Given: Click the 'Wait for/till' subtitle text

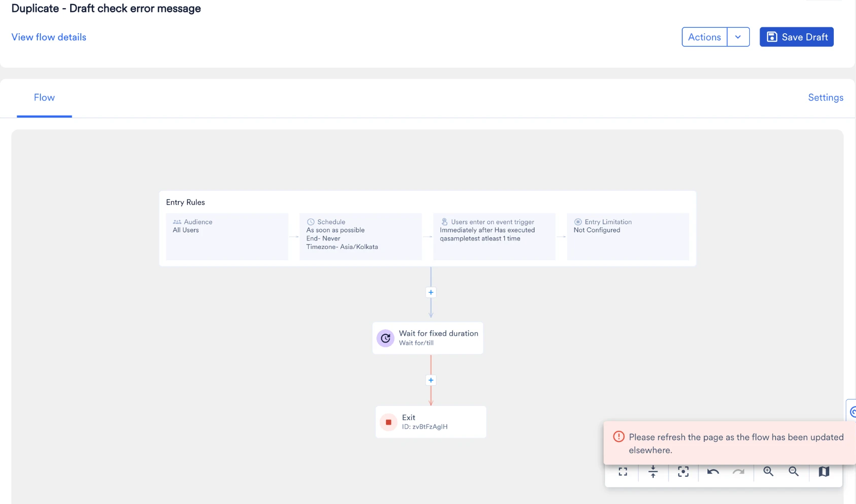Looking at the screenshot, I should [416, 343].
